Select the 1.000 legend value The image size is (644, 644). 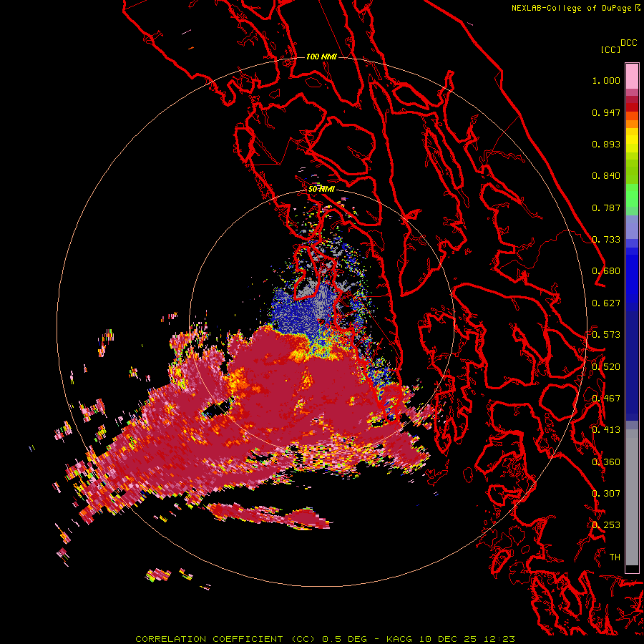[x=606, y=80]
